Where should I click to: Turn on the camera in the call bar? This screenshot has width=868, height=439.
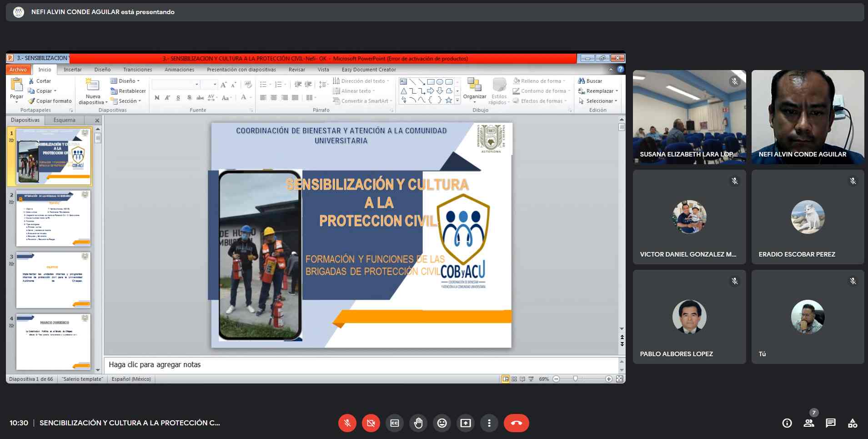[x=371, y=423]
